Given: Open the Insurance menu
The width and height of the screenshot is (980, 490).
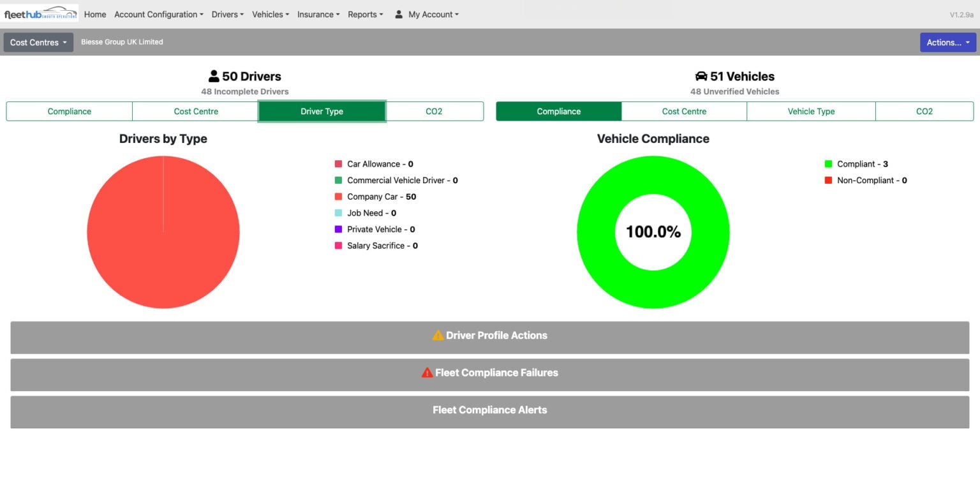Looking at the screenshot, I should 317,14.
